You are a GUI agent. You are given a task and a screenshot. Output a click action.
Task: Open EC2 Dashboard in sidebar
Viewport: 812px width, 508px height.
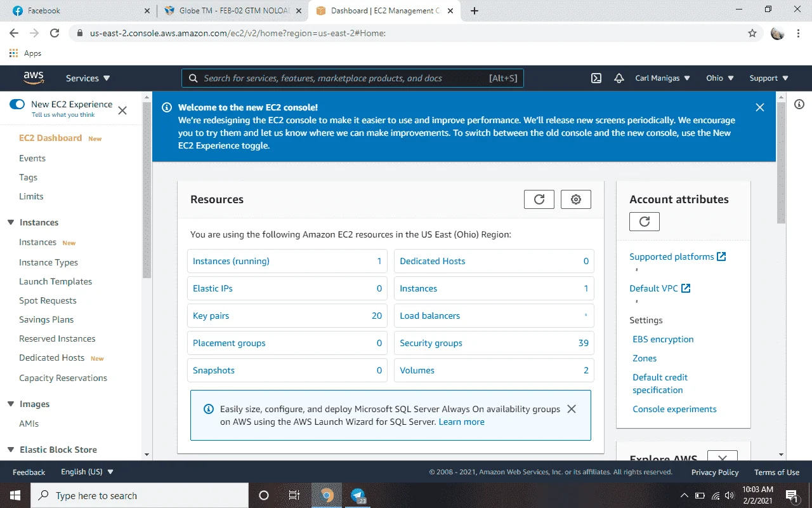tap(51, 138)
